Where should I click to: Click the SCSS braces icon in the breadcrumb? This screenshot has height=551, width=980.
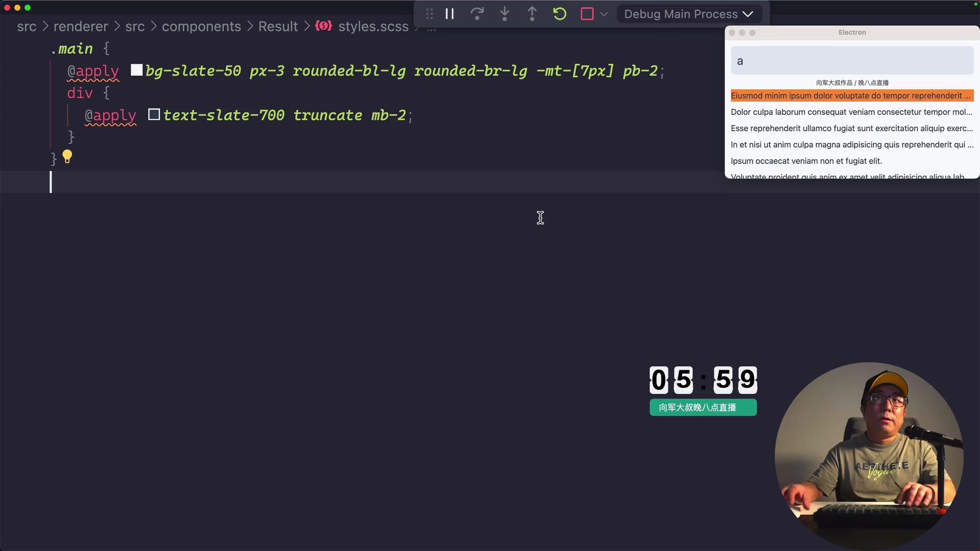[x=324, y=26]
